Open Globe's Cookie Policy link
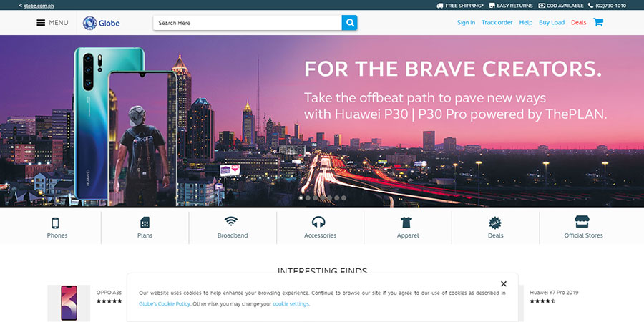The width and height of the screenshot is (644, 322). 165,304
